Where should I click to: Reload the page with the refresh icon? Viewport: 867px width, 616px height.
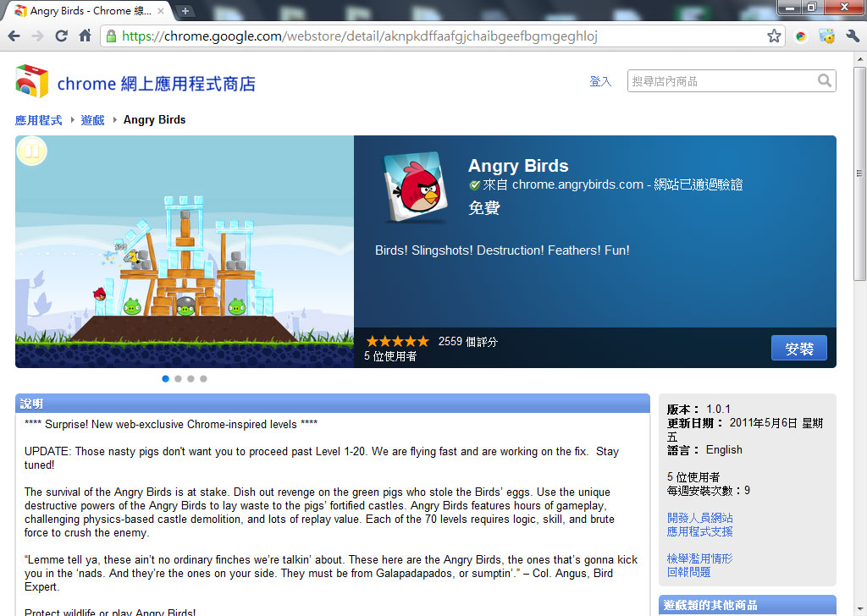(x=61, y=36)
